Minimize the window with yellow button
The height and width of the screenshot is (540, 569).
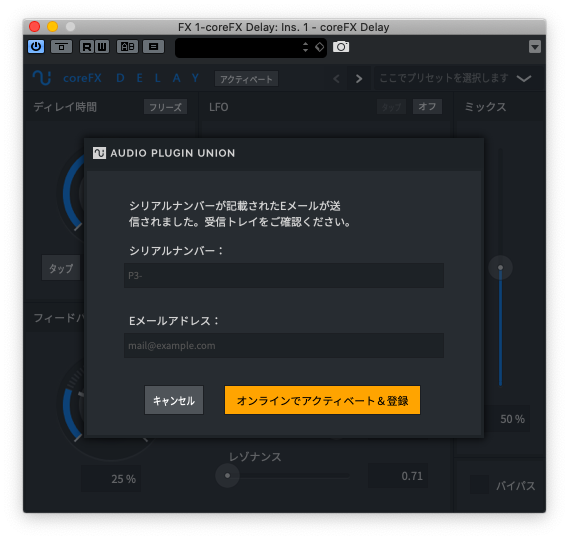pyautogui.click(x=53, y=26)
